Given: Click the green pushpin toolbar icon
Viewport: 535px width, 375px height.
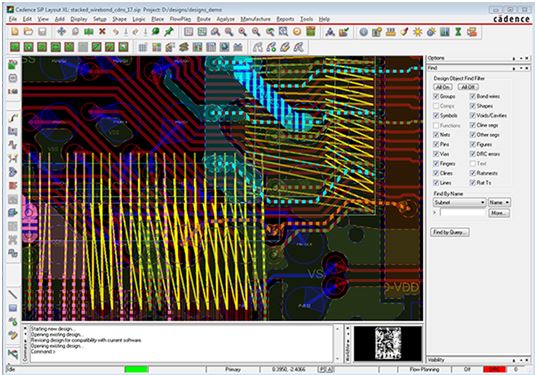Looking at the screenshot, I should [x=169, y=32].
